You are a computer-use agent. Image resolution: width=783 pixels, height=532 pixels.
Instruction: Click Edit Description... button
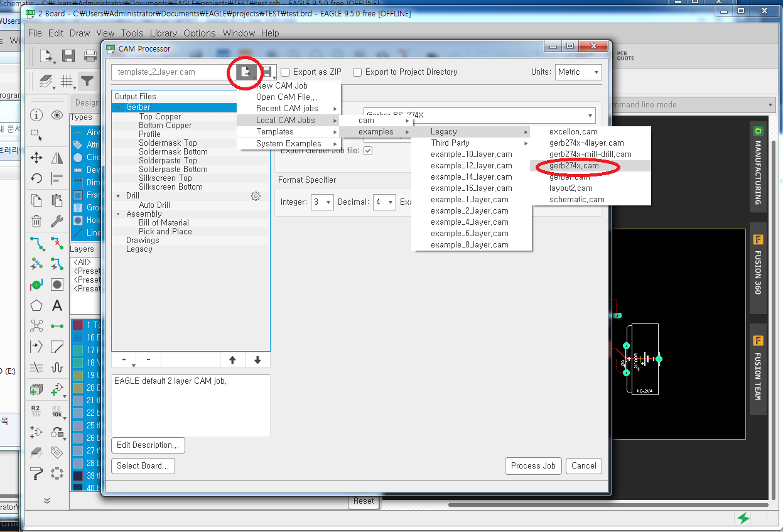point(148,445)
